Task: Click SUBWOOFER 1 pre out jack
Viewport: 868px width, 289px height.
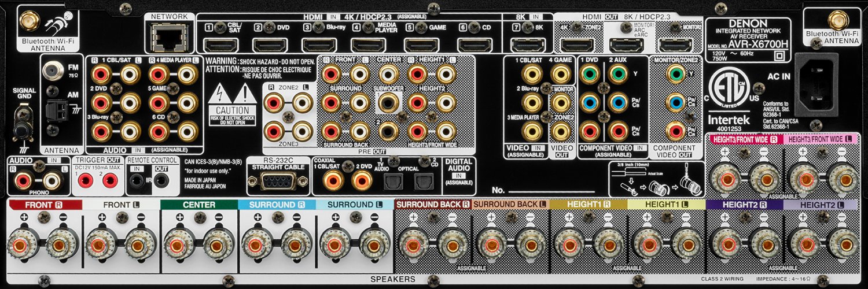Action: click(387, 103)
